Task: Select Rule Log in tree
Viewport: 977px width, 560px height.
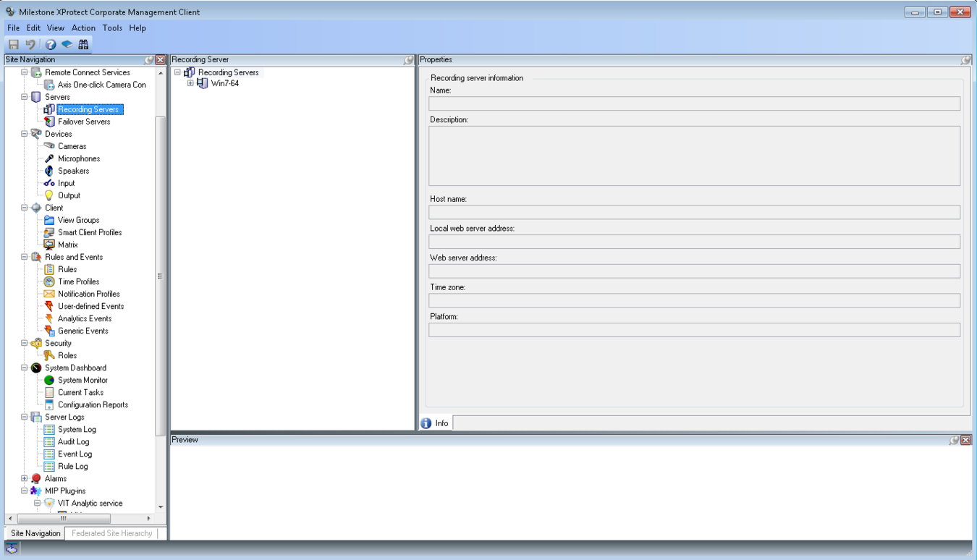Action: pos(72,466)
